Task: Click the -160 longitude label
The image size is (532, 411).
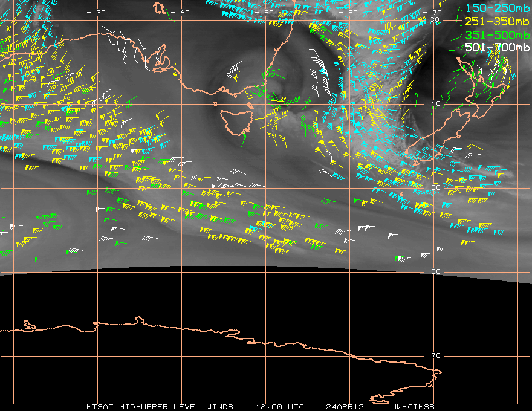Action: [x=348, y=13]
